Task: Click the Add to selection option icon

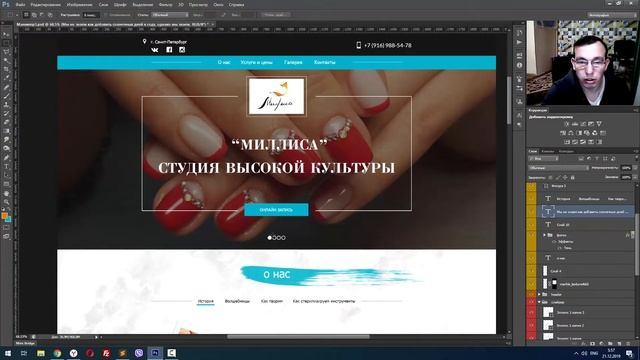Action: click(34, 15)
